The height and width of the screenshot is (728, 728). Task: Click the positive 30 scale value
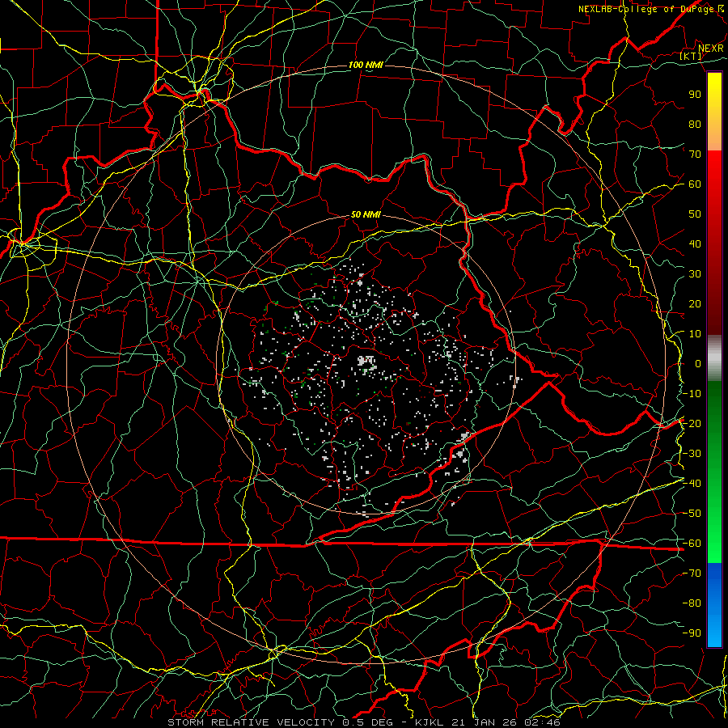(695, 274)
